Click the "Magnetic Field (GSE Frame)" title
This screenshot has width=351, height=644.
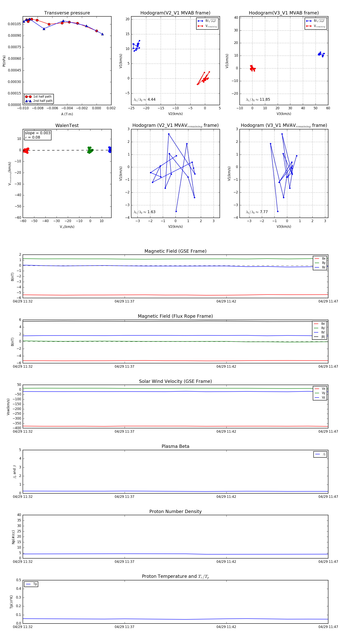tap(175, 251)
